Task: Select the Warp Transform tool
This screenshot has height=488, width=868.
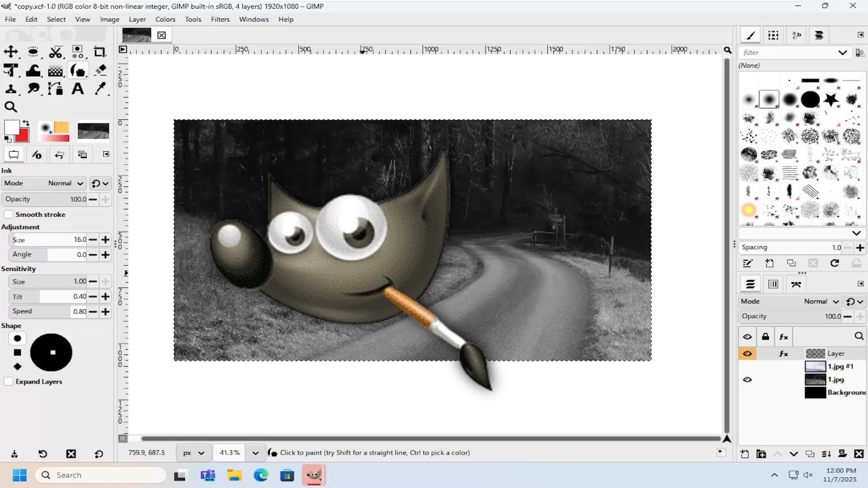Action: tap(33, 70)
